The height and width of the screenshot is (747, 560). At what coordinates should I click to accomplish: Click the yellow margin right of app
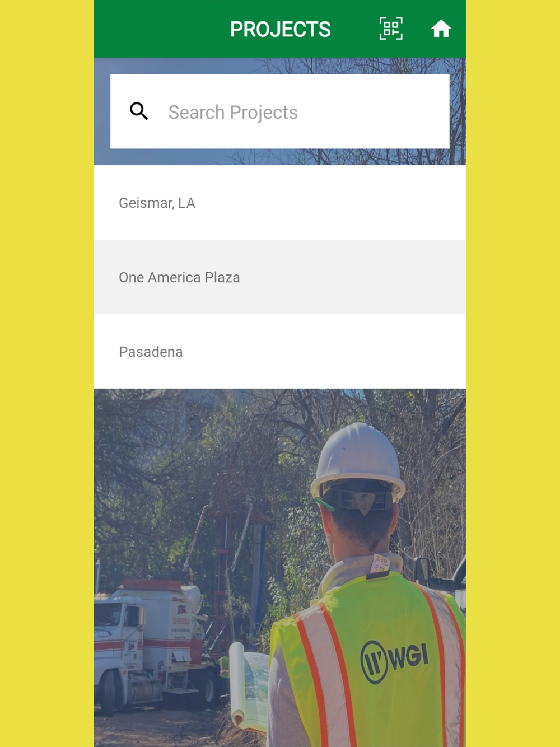(x=513, y=373)
